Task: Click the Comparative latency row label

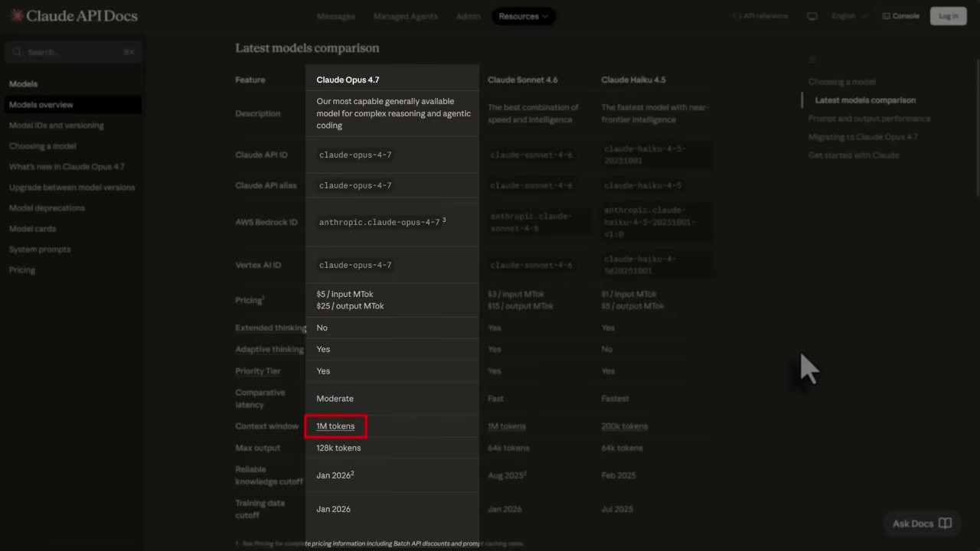Action: (260, 399)
